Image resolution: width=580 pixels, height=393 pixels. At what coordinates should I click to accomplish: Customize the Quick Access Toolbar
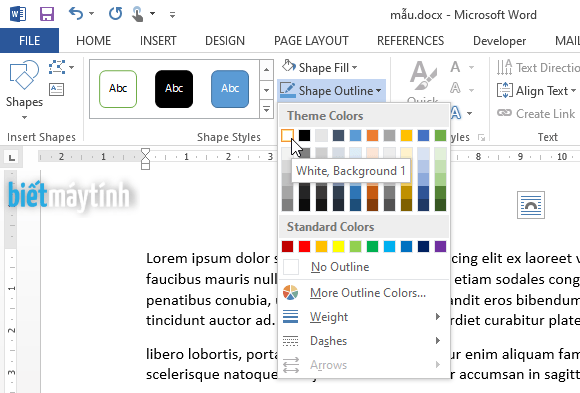(x=172, y=15)
